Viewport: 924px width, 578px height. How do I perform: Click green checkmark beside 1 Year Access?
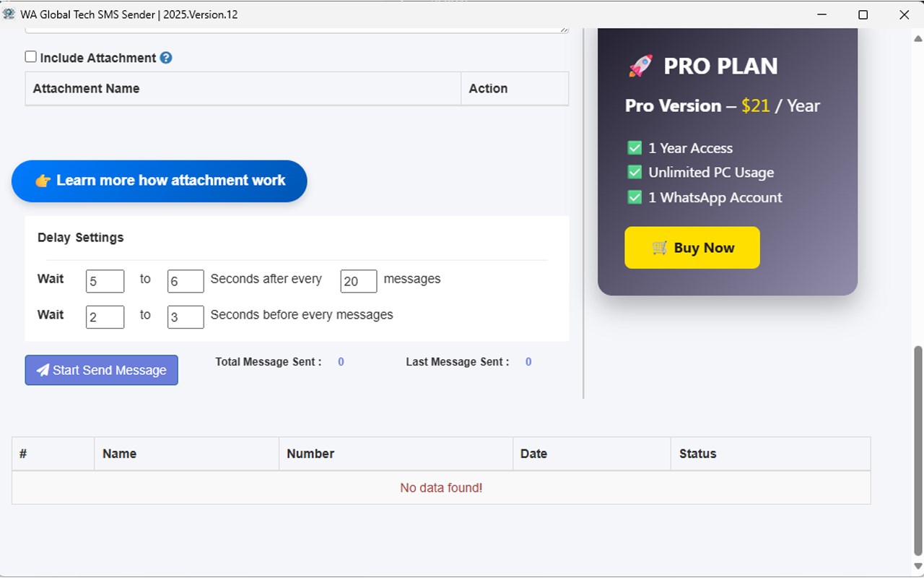tap(635, 148)
